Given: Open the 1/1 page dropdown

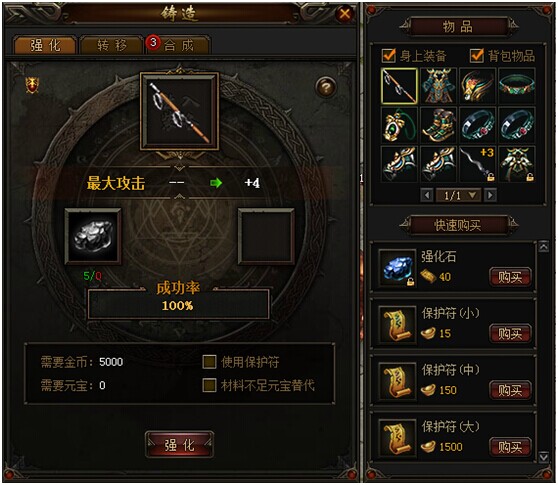Looking at the screenshot, I should (x=458, y=195).
